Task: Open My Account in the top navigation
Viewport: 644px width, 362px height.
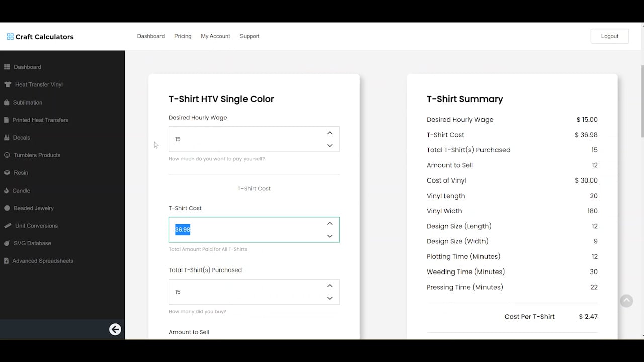Action: tap(215, 36)
